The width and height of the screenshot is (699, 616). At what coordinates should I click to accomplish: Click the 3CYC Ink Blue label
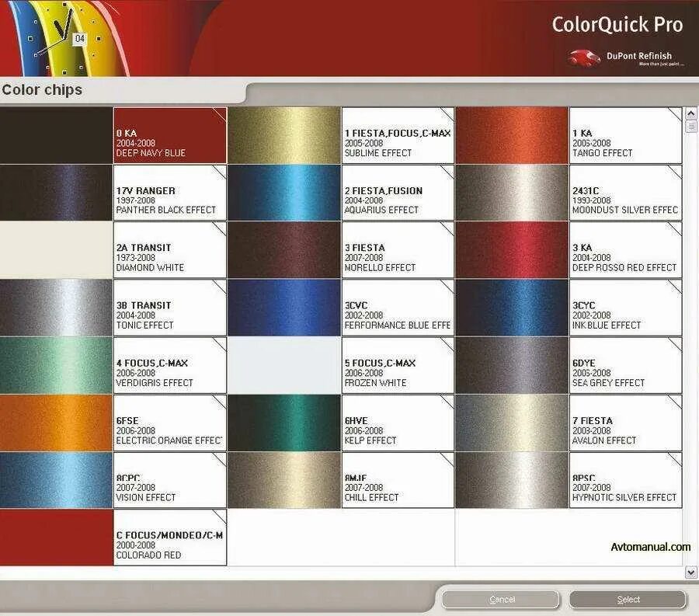626,308
